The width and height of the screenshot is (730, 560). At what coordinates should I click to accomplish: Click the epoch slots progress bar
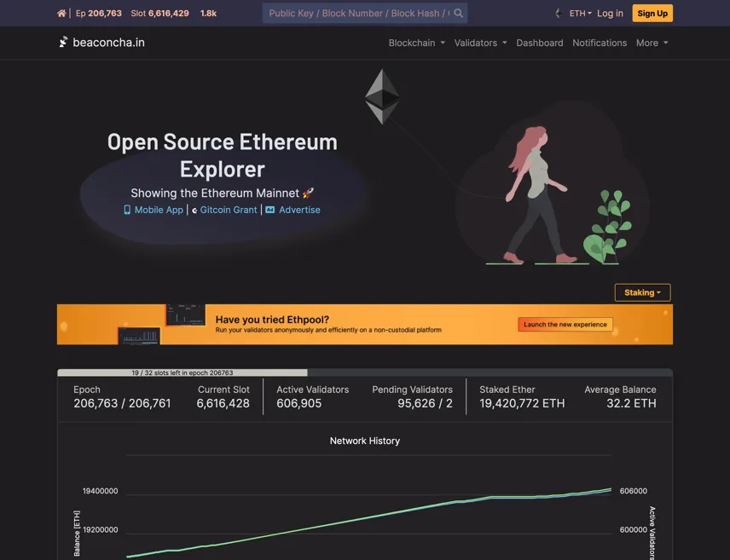click(364, 372)
